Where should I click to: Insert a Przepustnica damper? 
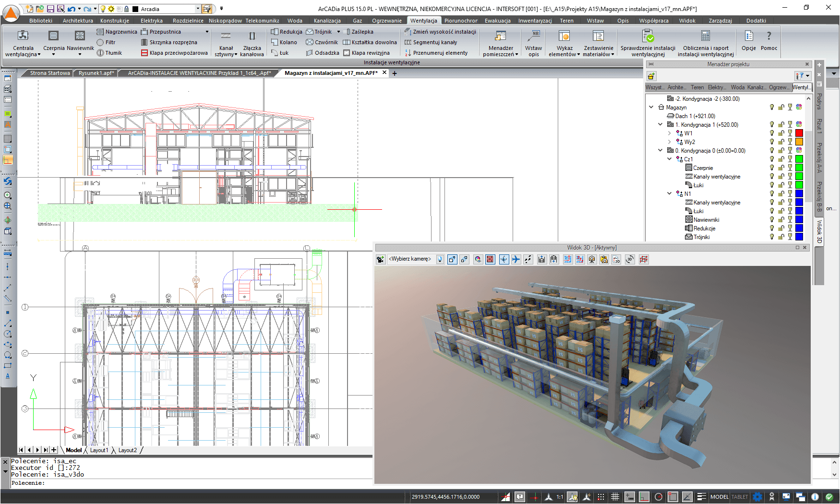coord(161,32)
